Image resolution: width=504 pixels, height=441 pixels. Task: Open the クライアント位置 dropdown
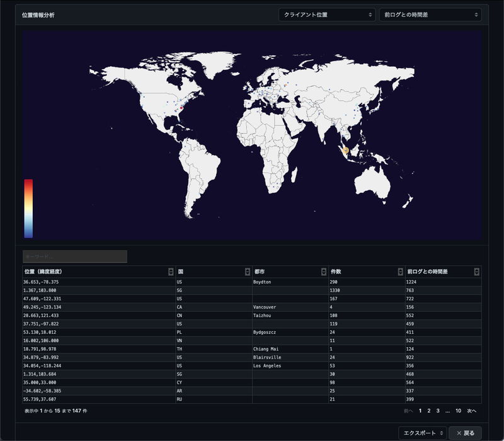click(327, 14)
